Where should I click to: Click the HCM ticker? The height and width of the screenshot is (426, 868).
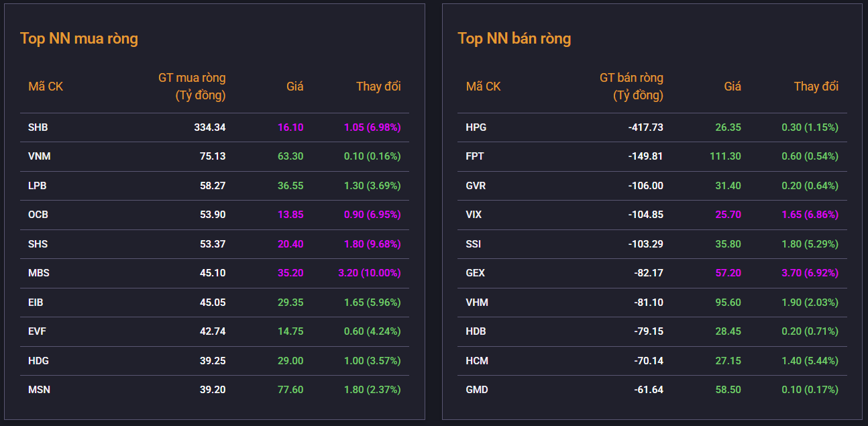coord(477,360)
